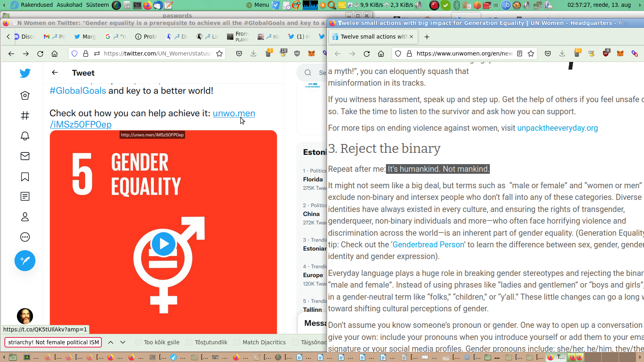Toggle reader view on unwomen.org page
Image resolution: width=644 pixels, height=362 pixels.
[520, 53]
